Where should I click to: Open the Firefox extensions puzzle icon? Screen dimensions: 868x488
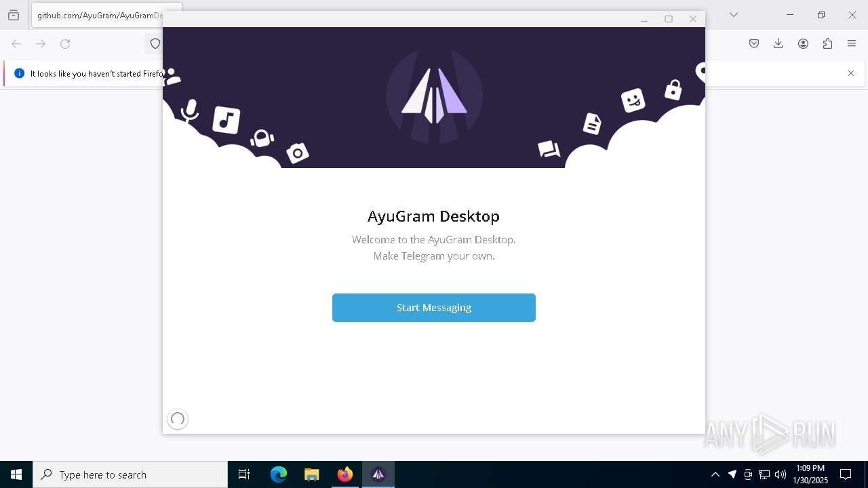pos(827,44)
